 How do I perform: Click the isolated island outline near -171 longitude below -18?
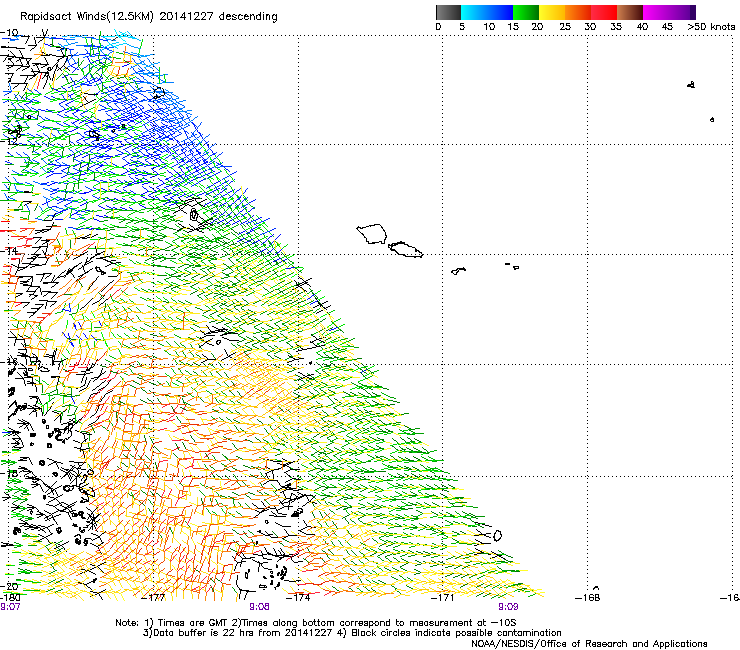click(x=497, y=536)
